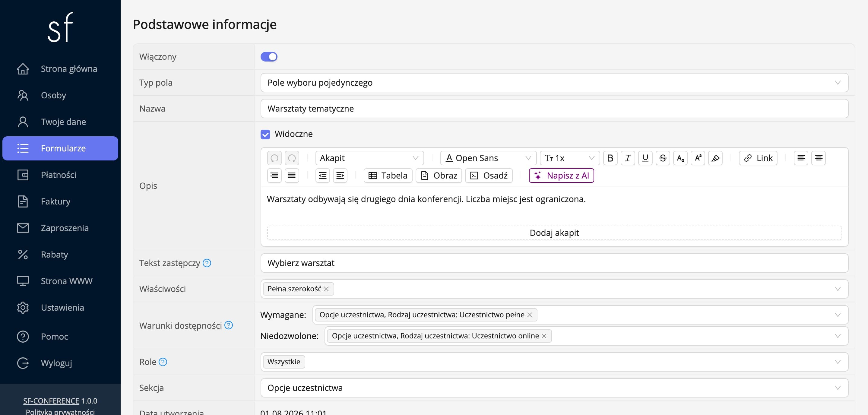This screenshot has width=868, height=415.
Task: Open the Typ pola dropdown
Action: (554, 83)
